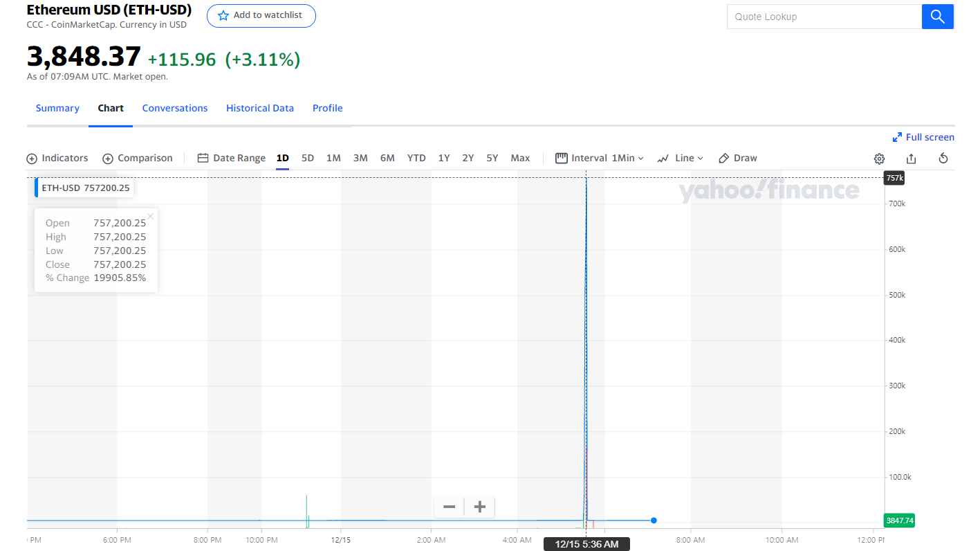Zoom out using the minus button

[449, 507]
